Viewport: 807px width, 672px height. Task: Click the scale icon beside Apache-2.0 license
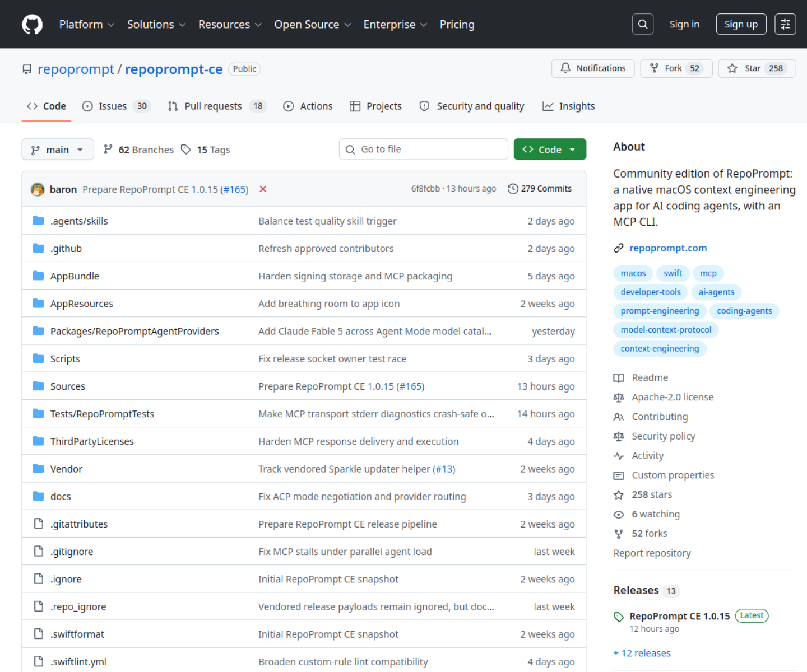(x=619, y=398)
